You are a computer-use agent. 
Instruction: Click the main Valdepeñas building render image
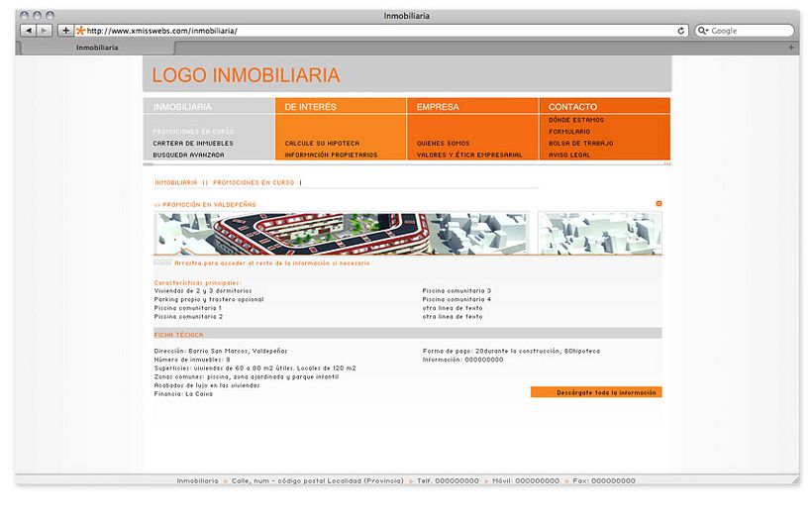pyautogui.click(x=342, y=233)
